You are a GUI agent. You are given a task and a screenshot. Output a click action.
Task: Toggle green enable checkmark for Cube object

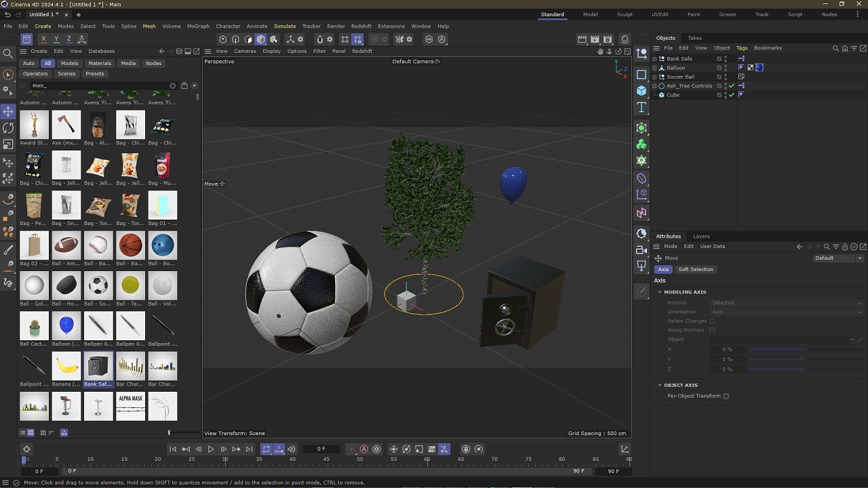pos(732,95)
